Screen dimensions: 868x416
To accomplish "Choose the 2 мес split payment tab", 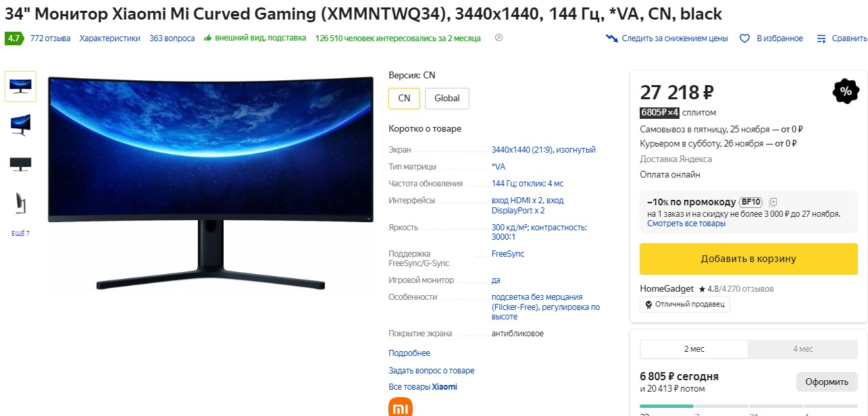I will click(694, 349).
